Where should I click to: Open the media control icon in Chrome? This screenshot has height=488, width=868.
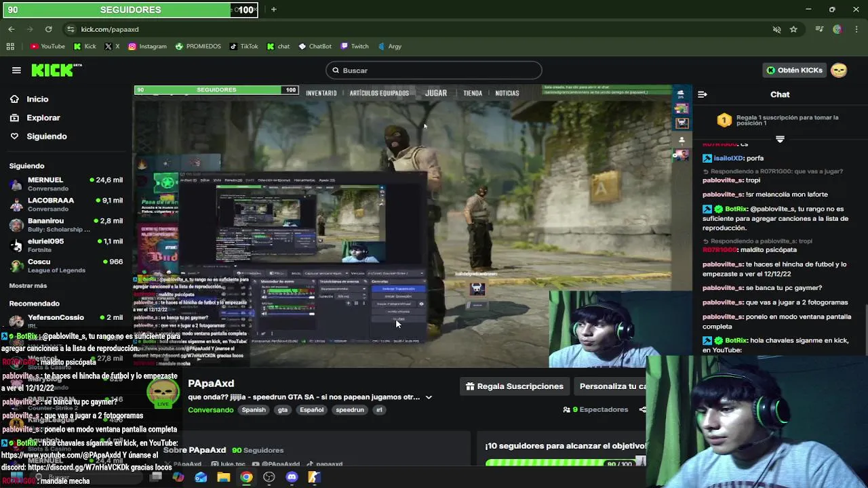tap(819, 29)
